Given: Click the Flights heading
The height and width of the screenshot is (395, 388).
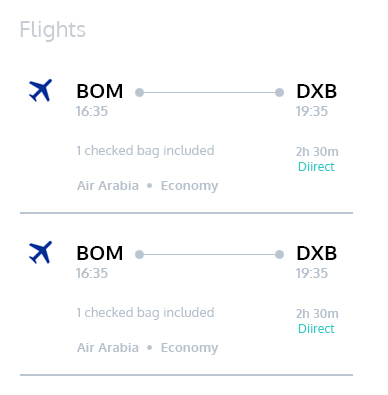Looking at the screenshot, I should [53, 30].
